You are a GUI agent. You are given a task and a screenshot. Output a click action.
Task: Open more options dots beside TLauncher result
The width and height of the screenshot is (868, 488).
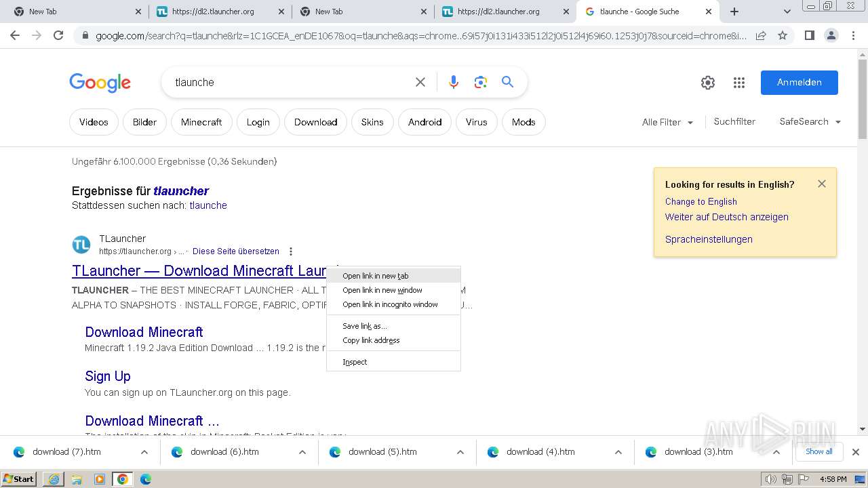291,251
